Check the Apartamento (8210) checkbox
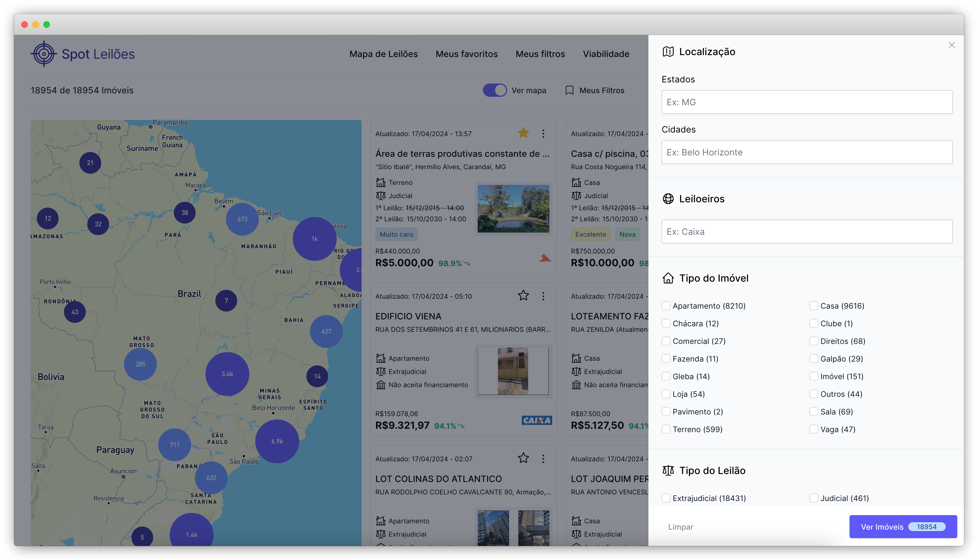Viewport: 978px width, 560px height. (666, 306)
